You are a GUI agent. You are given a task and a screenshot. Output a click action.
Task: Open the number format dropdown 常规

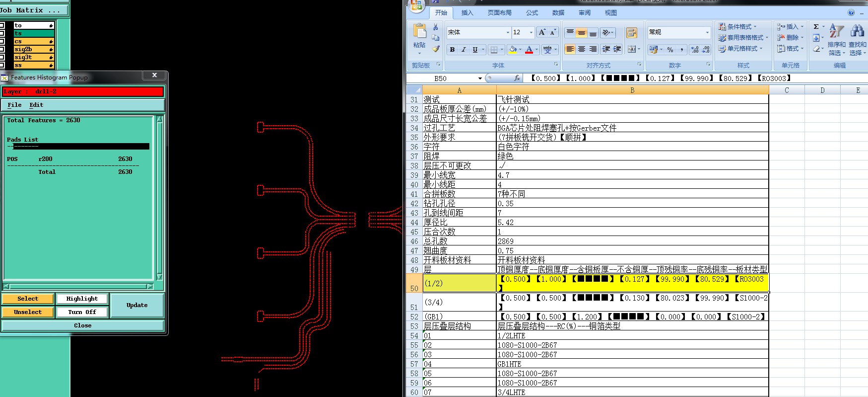click(707, 32)
